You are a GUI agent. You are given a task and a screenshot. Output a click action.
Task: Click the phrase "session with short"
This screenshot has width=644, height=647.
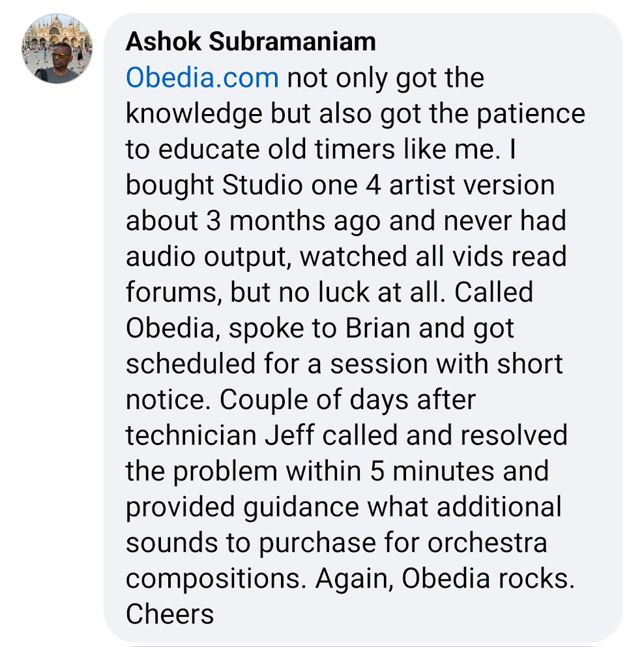pyautogui.click(x=446, y=364)
